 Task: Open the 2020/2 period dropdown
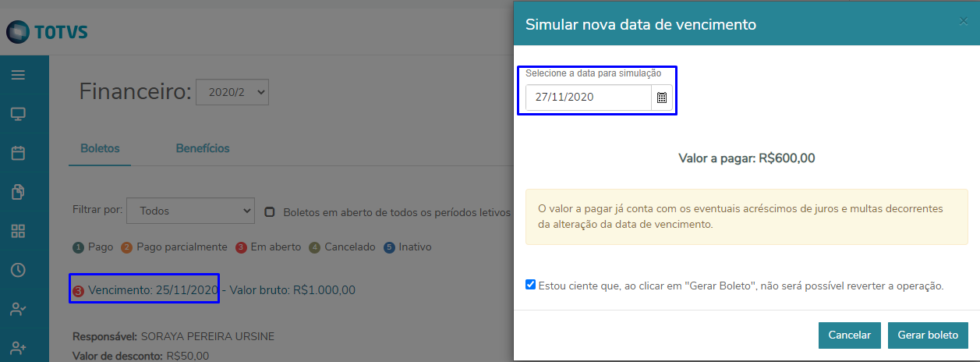[232, 92]
